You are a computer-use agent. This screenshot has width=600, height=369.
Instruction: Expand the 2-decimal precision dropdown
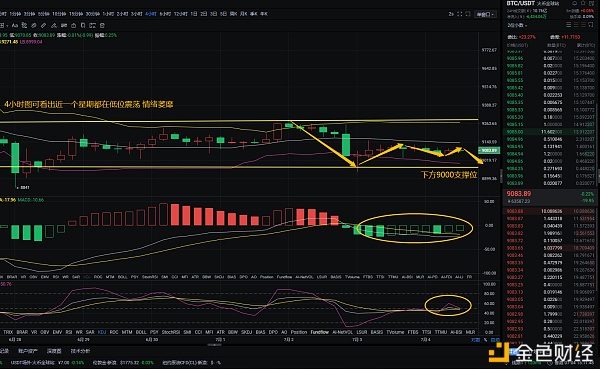pos(517,25)
